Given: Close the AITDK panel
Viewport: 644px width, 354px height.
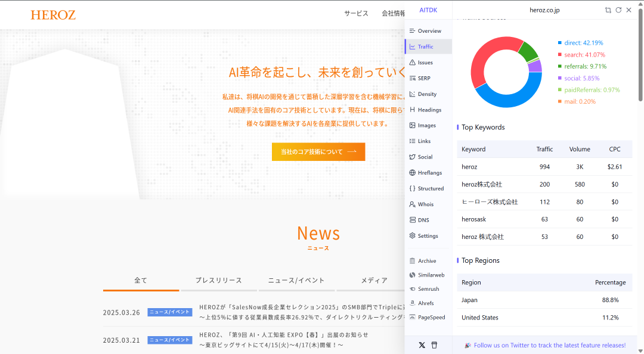Looking at the screenshot, I should tap(629, 10).
